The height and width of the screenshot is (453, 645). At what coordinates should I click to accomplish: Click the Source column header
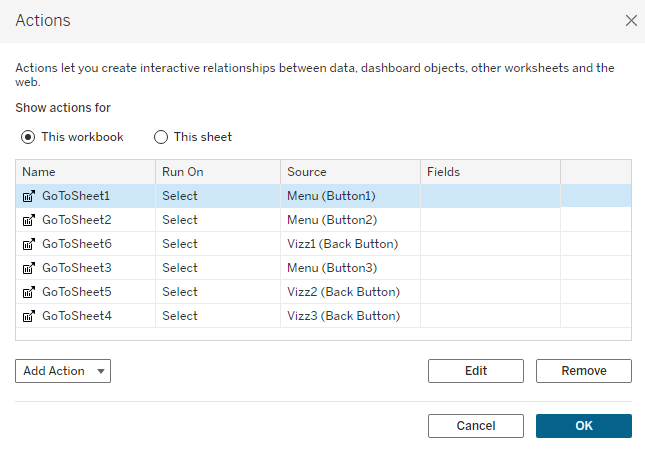350,172
